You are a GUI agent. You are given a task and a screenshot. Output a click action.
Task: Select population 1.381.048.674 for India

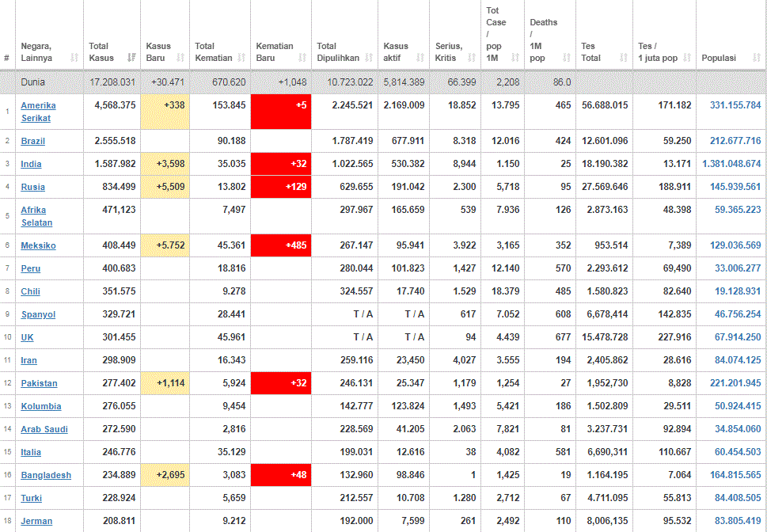click(732, 164)
